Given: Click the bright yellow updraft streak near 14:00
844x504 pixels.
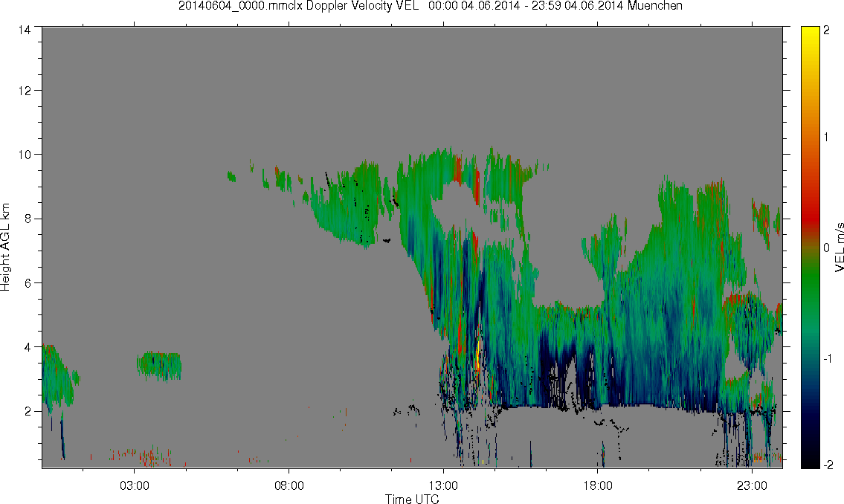Looking at the screenshot, I should tap(477, 354).
